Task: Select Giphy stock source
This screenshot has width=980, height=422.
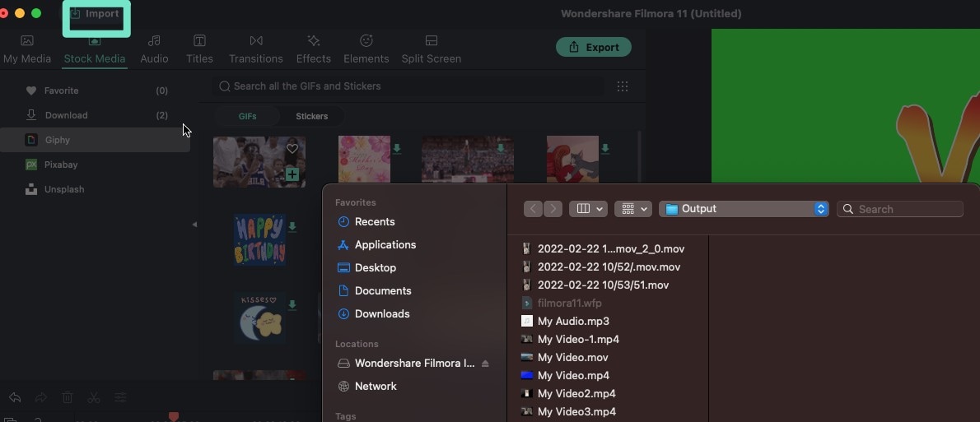Action: pyautogui.click(x=96, y=140)
